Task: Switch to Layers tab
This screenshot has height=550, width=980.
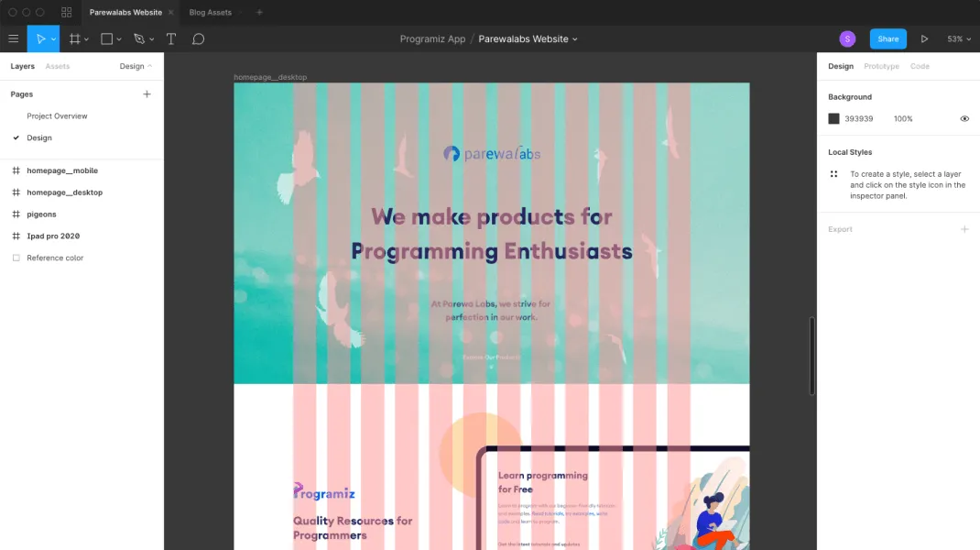Action: coord(23,66)
